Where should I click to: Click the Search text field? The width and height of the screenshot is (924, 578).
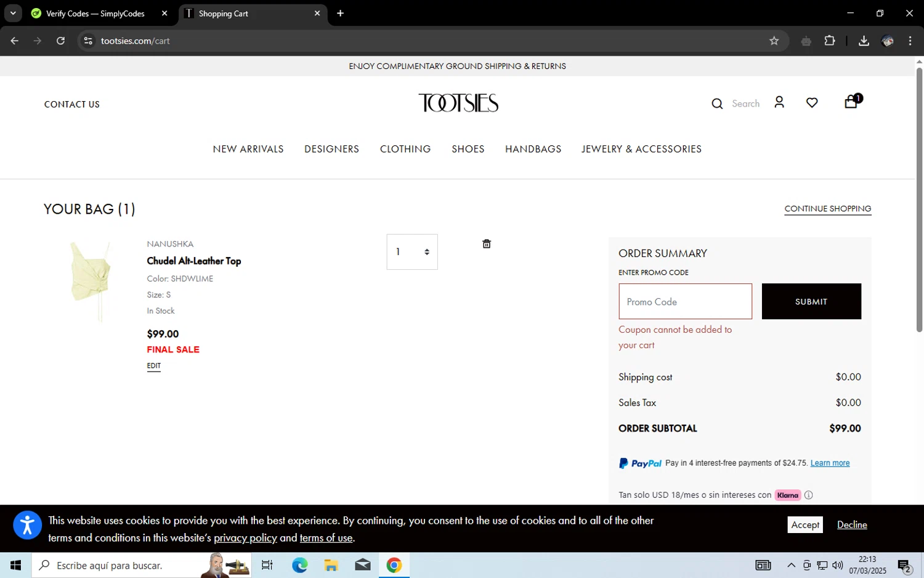pyautogui.click(x=745, y=104)
